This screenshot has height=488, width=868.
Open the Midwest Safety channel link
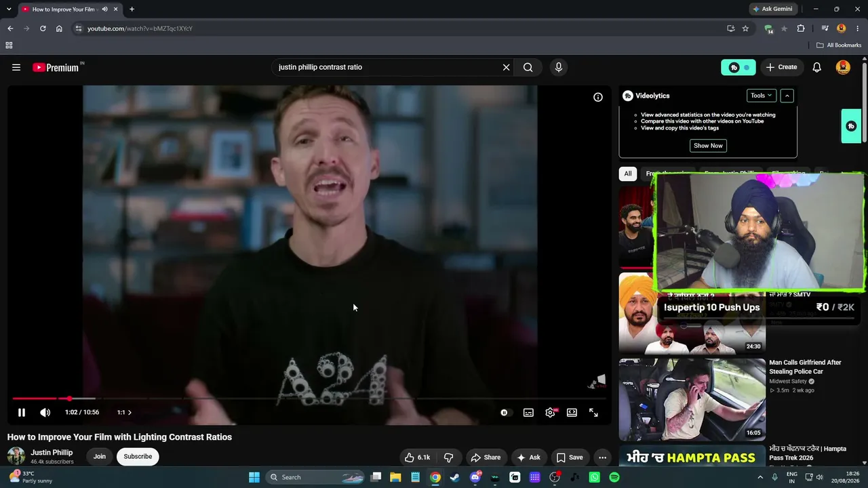788,382
